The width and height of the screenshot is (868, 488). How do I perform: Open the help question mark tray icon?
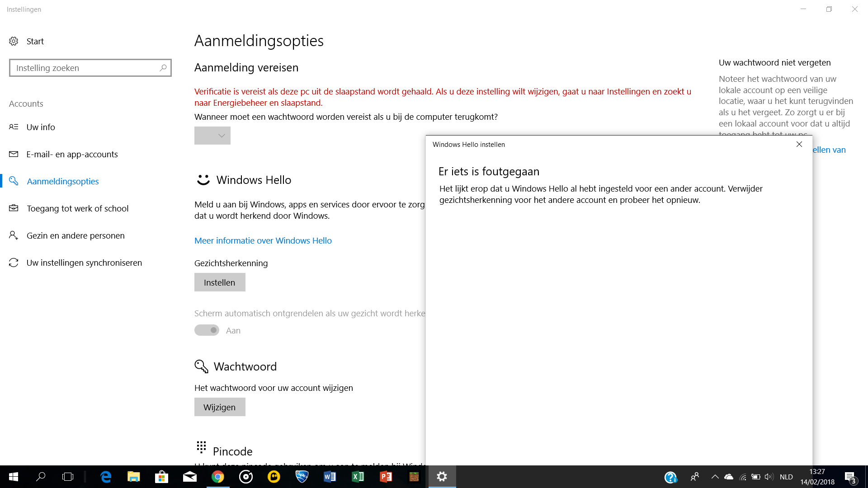click(671, 477)
